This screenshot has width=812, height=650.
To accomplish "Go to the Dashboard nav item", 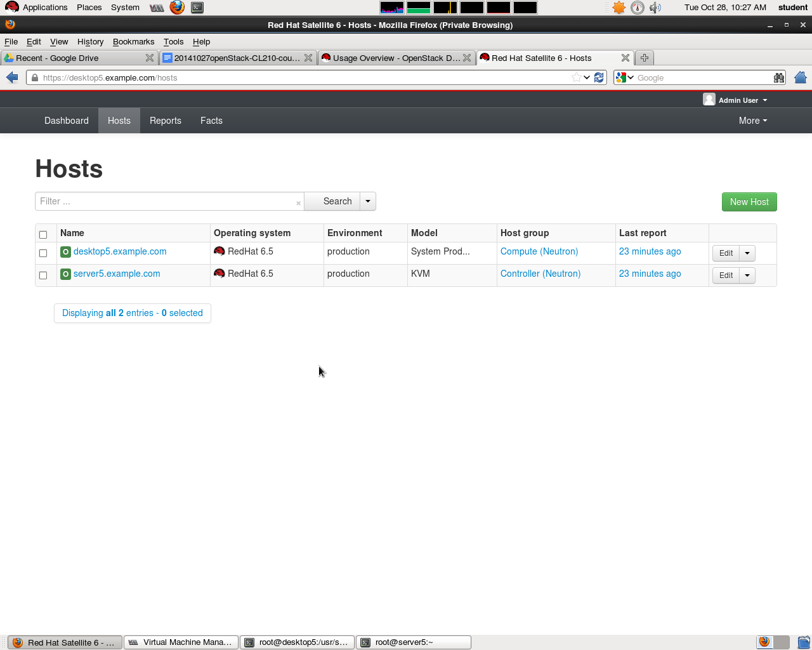I will [x=67, y=121].
